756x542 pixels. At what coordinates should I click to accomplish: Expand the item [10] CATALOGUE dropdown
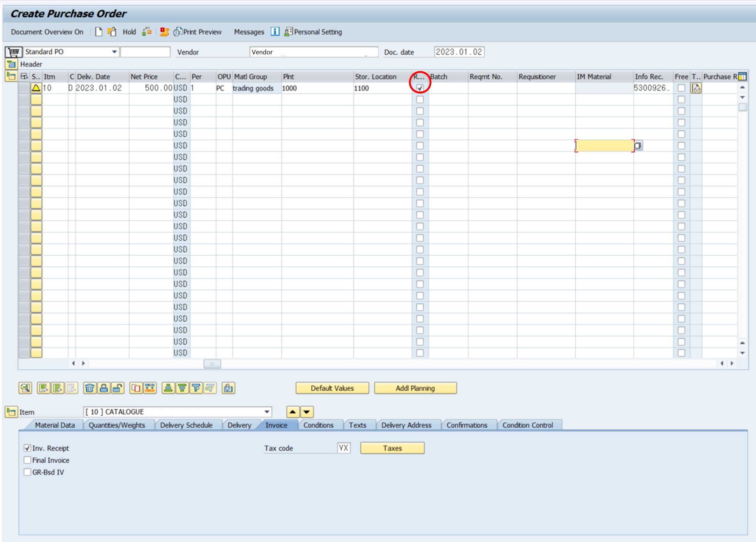click(x=267, y=412)
